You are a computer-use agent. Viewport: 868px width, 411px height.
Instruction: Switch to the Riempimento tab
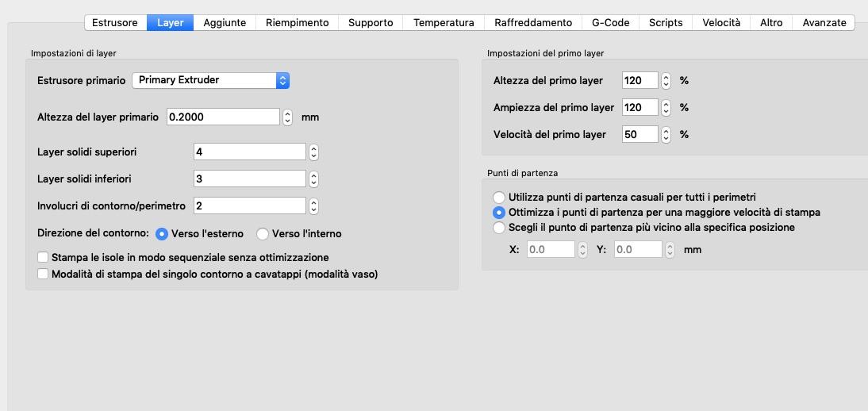(297, 23)
